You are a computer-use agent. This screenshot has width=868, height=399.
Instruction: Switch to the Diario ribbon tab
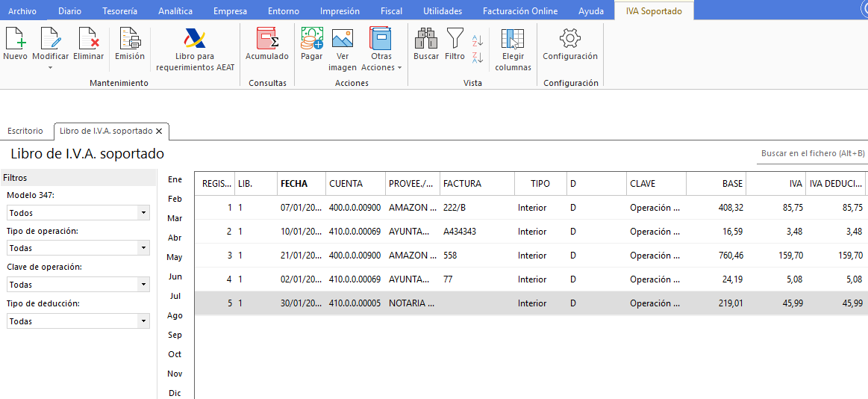pyautogui.click(x=69, y=11)
